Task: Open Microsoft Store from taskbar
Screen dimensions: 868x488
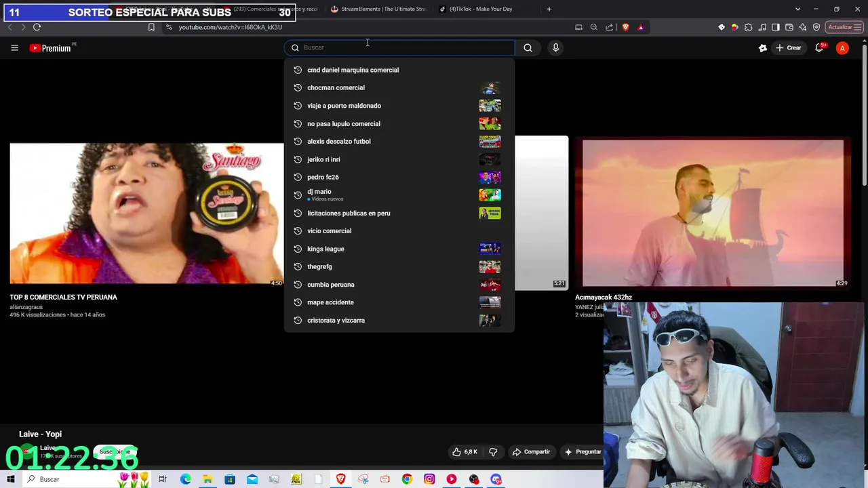Action: 230,479
